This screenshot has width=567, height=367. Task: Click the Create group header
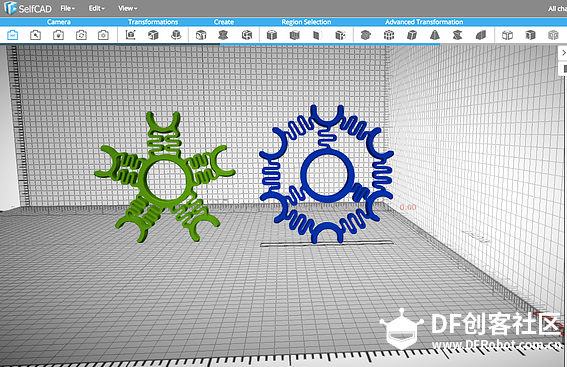(x=223, y=22)
